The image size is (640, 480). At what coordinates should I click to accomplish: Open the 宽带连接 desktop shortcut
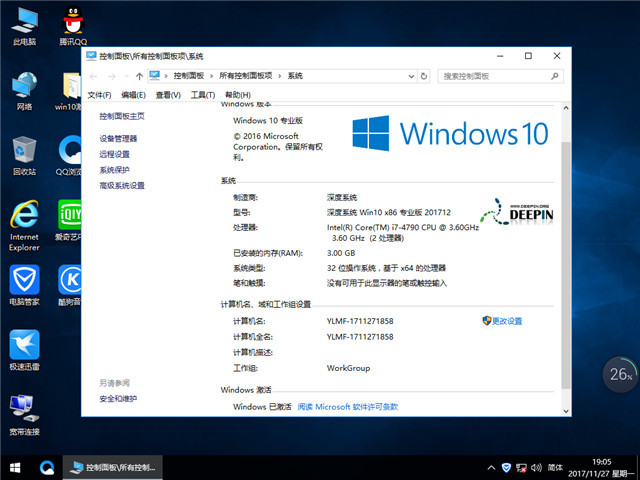point(24,416)
